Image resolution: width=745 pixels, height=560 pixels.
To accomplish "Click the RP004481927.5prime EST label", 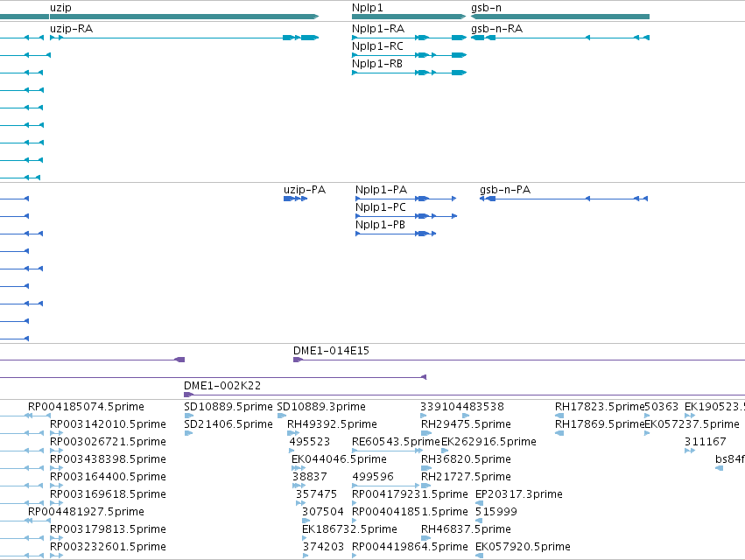I will pos(86,512).
